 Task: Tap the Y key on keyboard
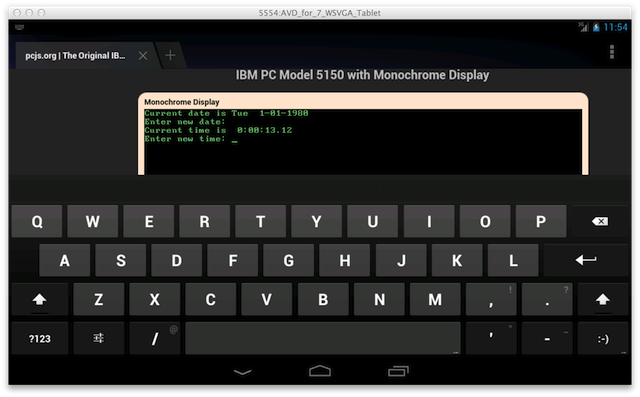click(x=316, y=222)
